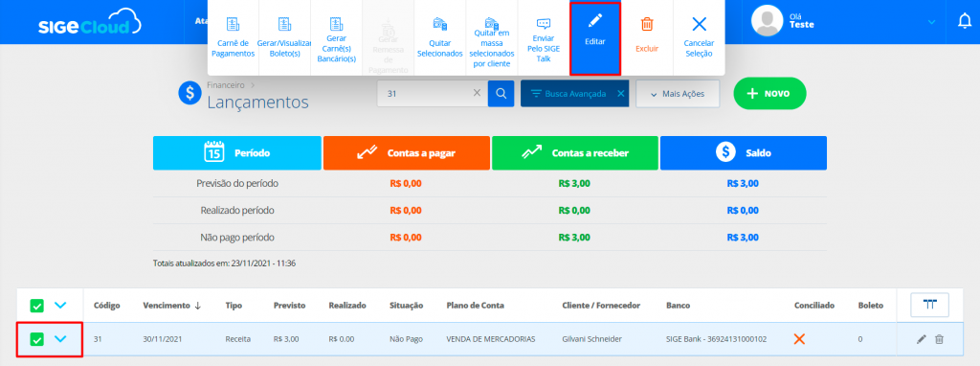Click the Situação column header
This screenshot has width=980, height=366.
[406, 306]
